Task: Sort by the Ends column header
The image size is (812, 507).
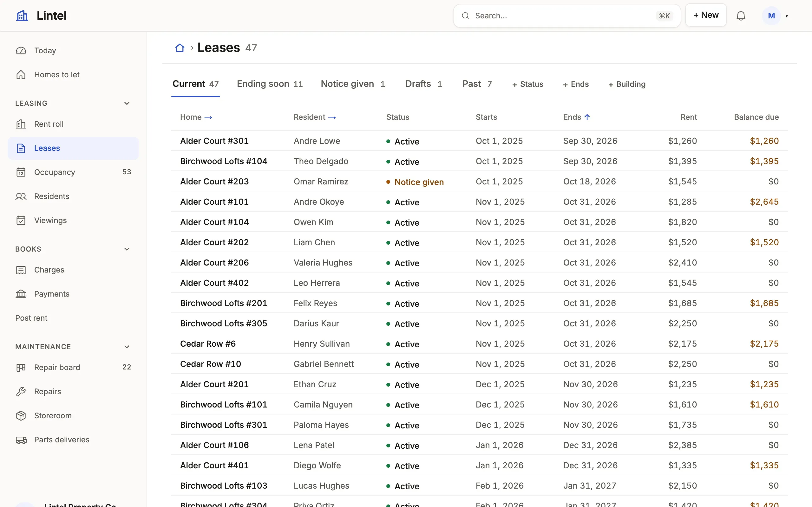Action: pyautogui.click(x=576, y=117)
